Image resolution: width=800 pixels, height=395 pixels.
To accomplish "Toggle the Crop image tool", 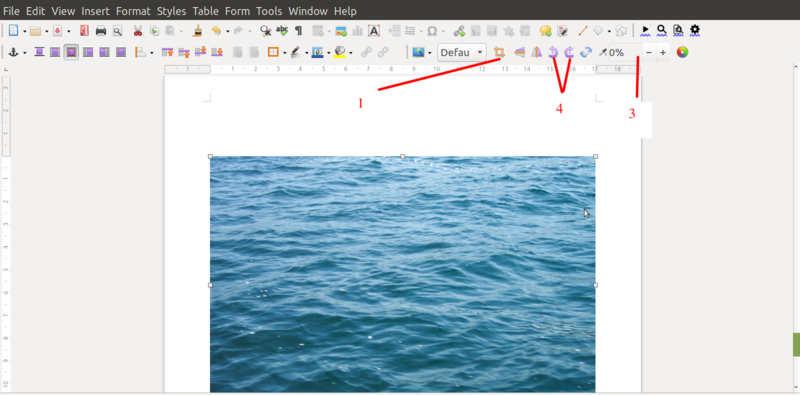I will pyautogui.click(x=499, y=52).
